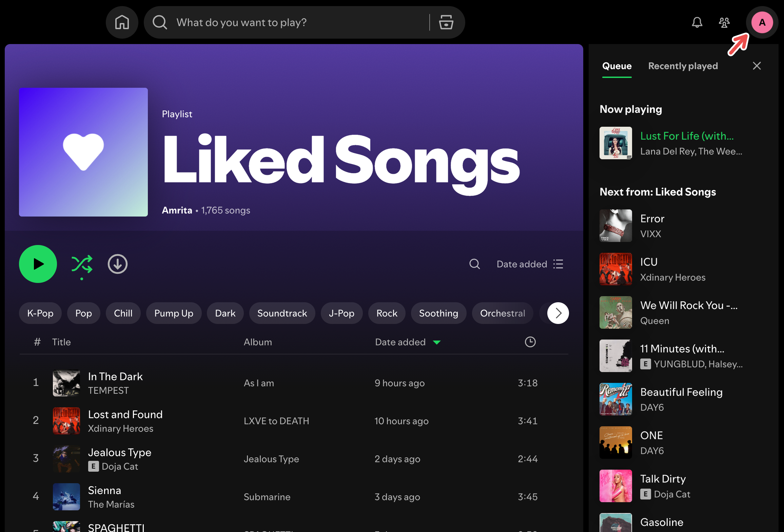Click the search magnifier icon in top bar

pyautogui.click(x=160, y=22)
